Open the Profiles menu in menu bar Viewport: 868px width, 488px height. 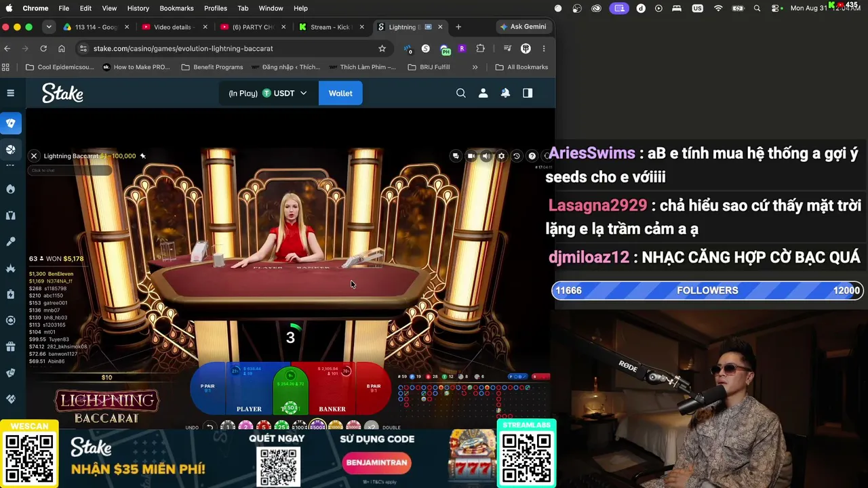(x=216, y=8)
